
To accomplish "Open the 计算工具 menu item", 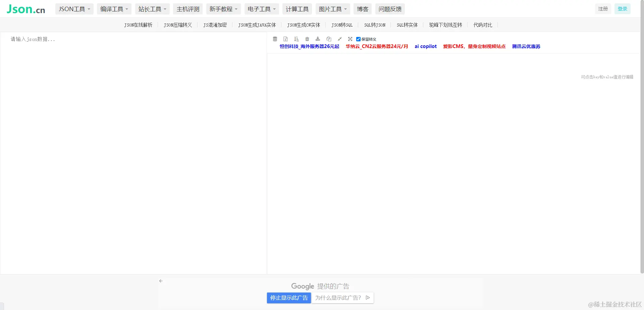I will point(297,9).
